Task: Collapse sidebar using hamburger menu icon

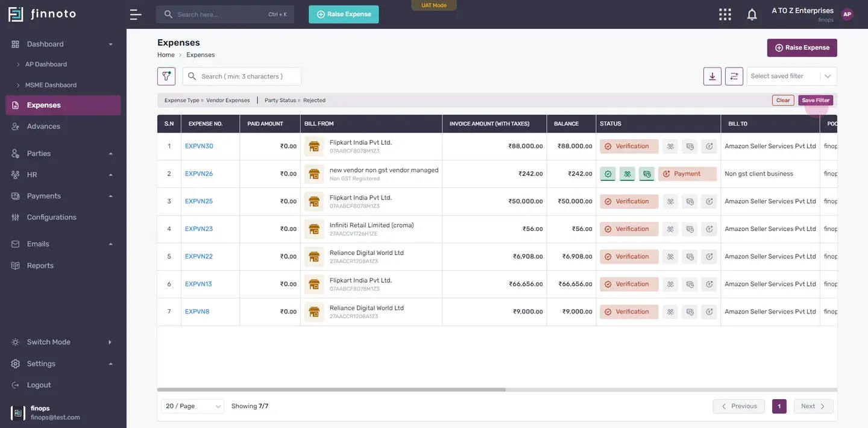Action: [136, 14]
